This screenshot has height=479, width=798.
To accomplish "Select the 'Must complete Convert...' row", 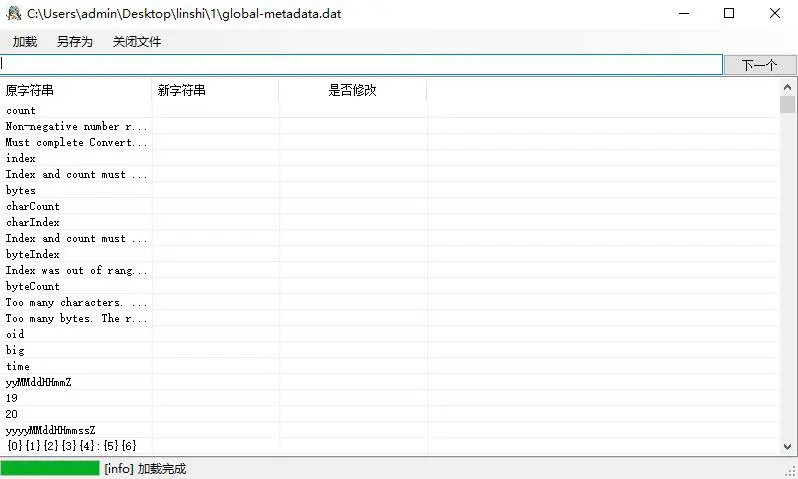I will [x=389, y=143].
